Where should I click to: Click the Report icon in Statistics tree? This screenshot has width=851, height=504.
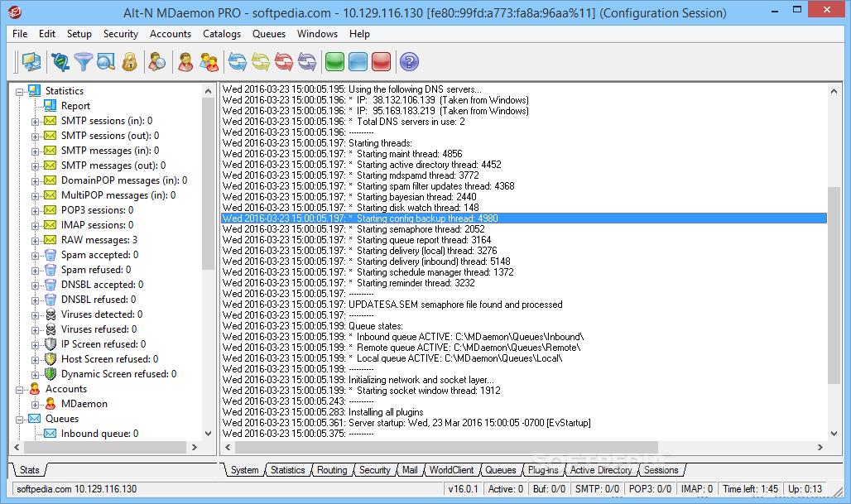(x=50, y=105)
